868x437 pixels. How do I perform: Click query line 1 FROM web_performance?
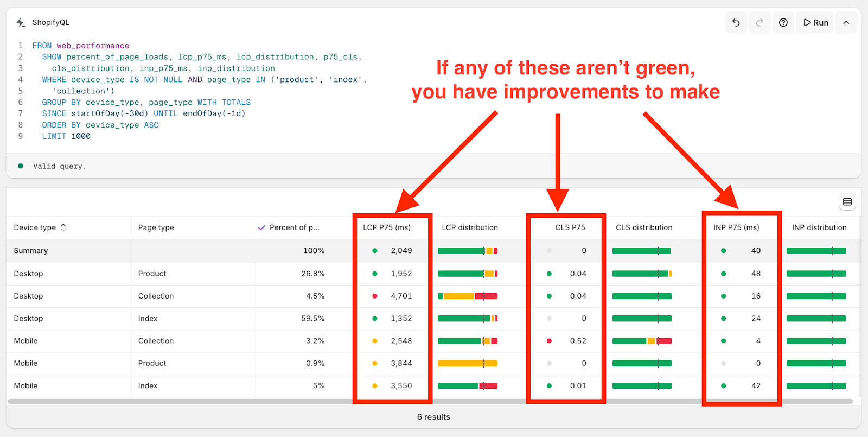pyautogui.click(x=81, y=46)
